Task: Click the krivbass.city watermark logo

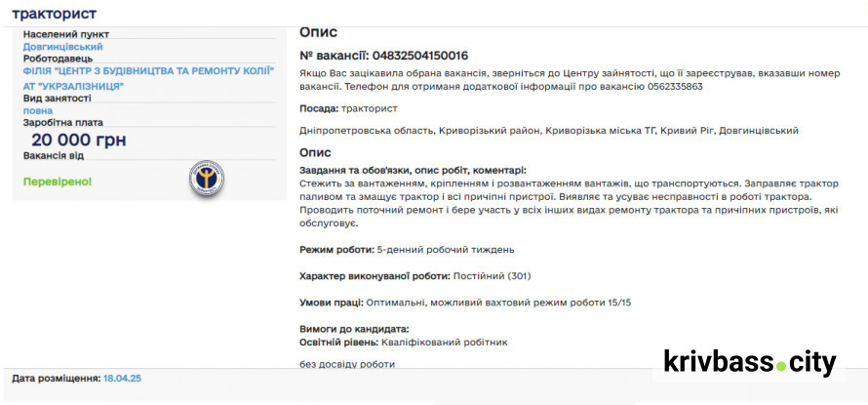Action: pos(749,363)
